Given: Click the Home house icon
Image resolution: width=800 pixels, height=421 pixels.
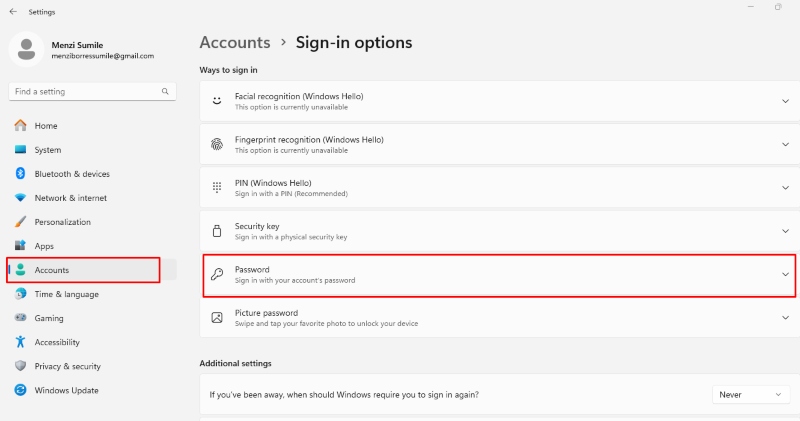Looking at the screenshot, I should (x=20, y=126).
